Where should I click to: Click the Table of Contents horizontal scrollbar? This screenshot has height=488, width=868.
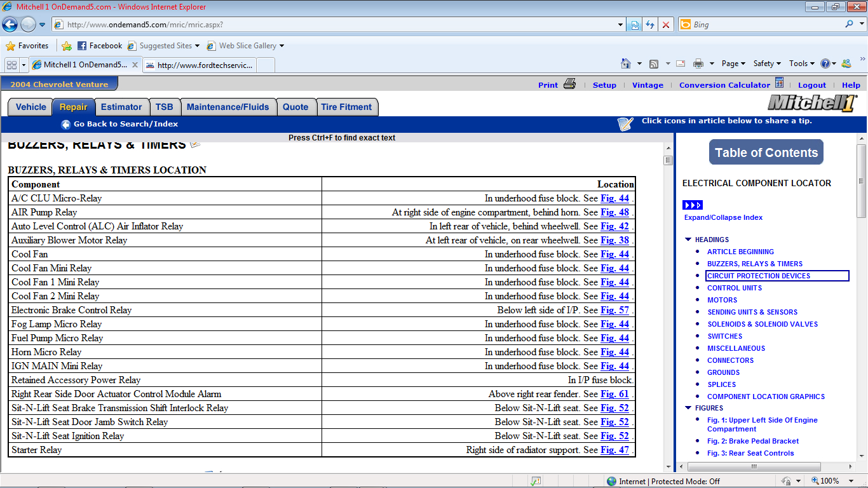(768, 466)
